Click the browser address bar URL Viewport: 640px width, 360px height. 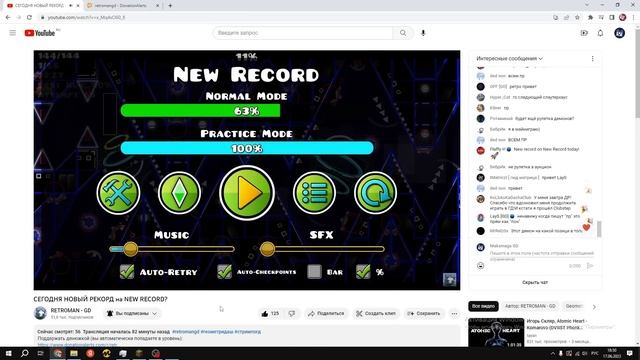tap(86, 18)
